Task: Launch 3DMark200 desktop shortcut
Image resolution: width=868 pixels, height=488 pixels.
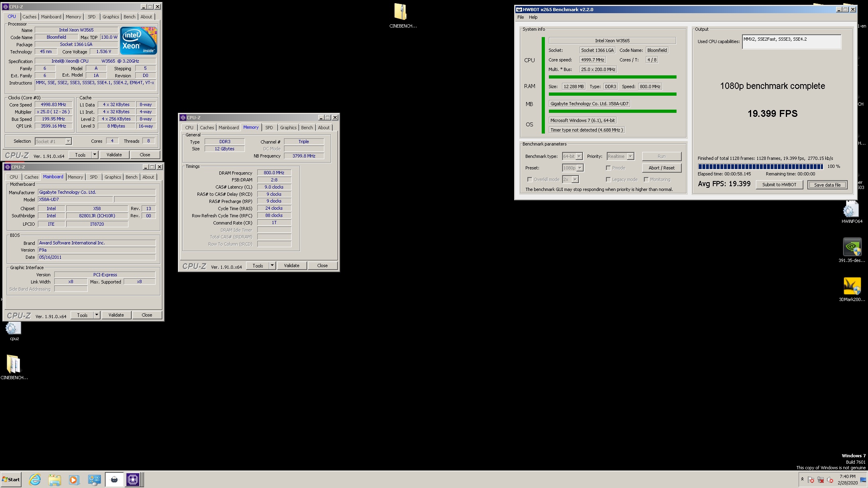Action: coord(852,286)
